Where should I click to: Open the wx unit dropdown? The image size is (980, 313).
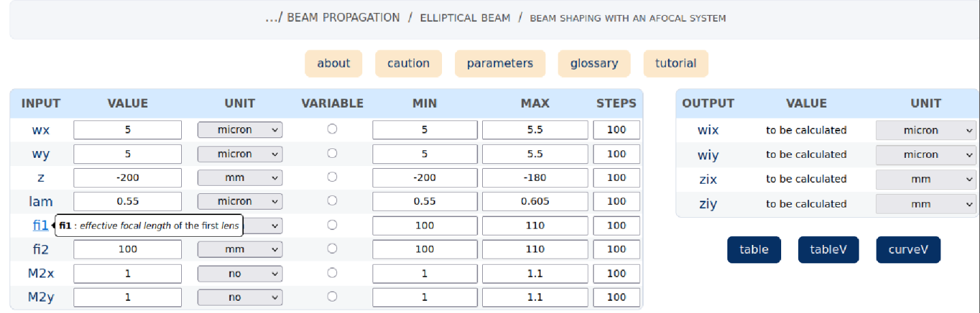pos(240,129)
